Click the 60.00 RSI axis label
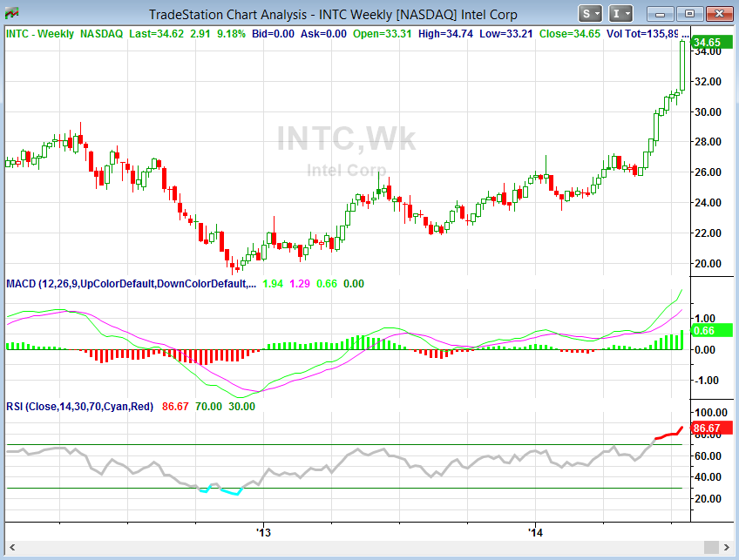Screen dimensions: 739x560 (x=708, y=455)
